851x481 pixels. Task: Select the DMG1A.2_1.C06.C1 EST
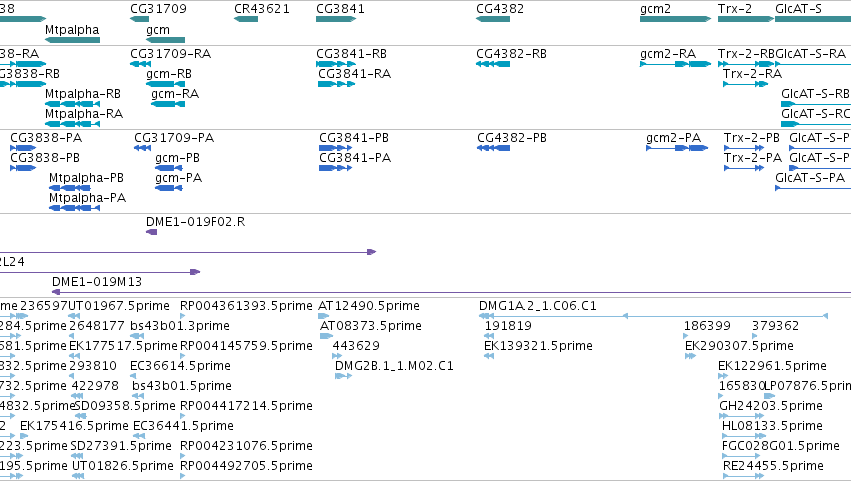(x=653, y=316)
